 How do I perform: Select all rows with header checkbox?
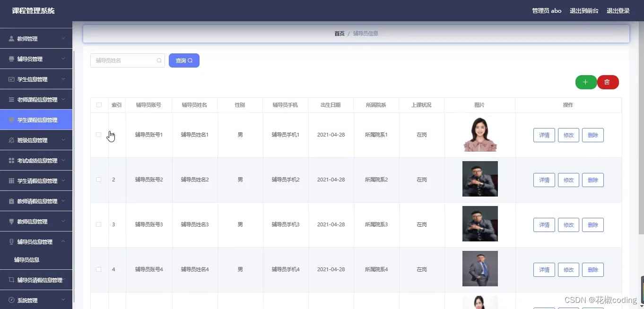click(x=99, y=105)
